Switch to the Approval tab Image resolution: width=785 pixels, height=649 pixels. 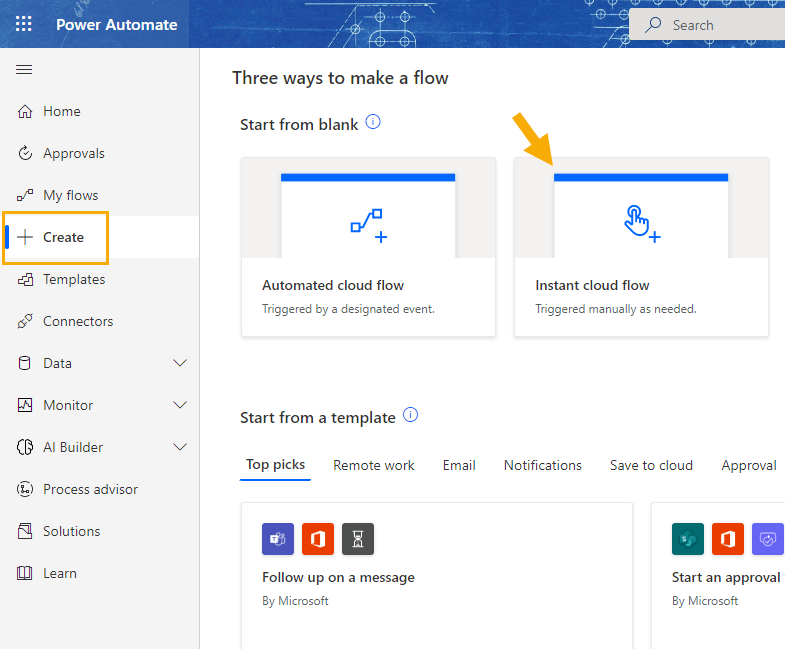pos(749,465)
